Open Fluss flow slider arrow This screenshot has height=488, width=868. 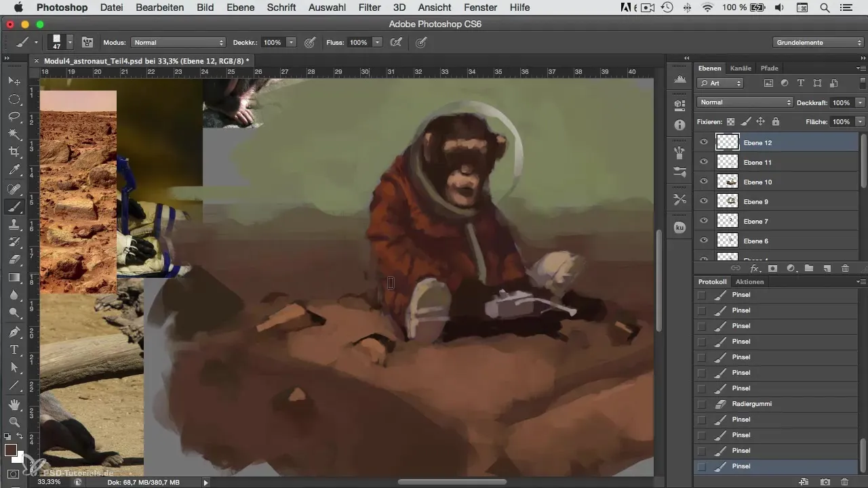pyautogui.click(x=377, y=42)
